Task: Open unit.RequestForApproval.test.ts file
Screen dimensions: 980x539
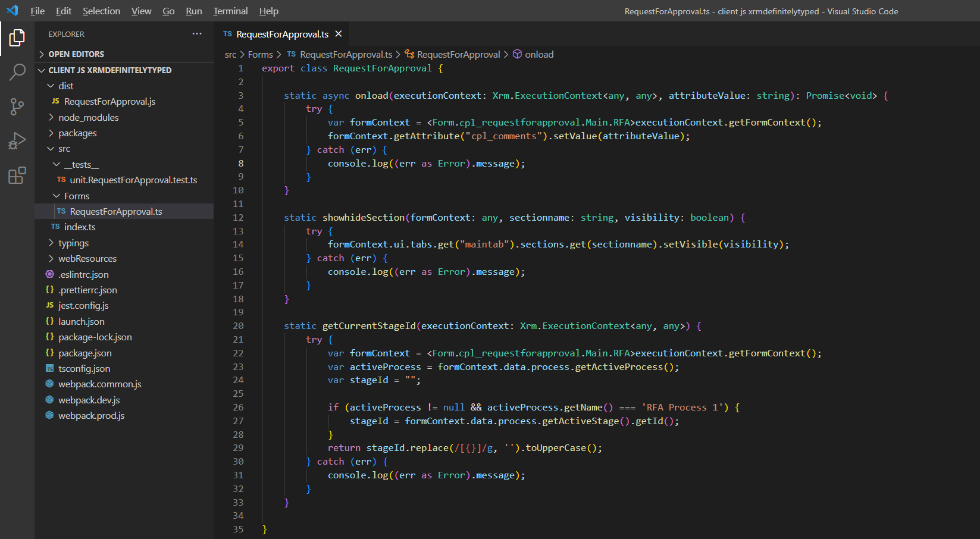Action: click(x=133, y=180)
